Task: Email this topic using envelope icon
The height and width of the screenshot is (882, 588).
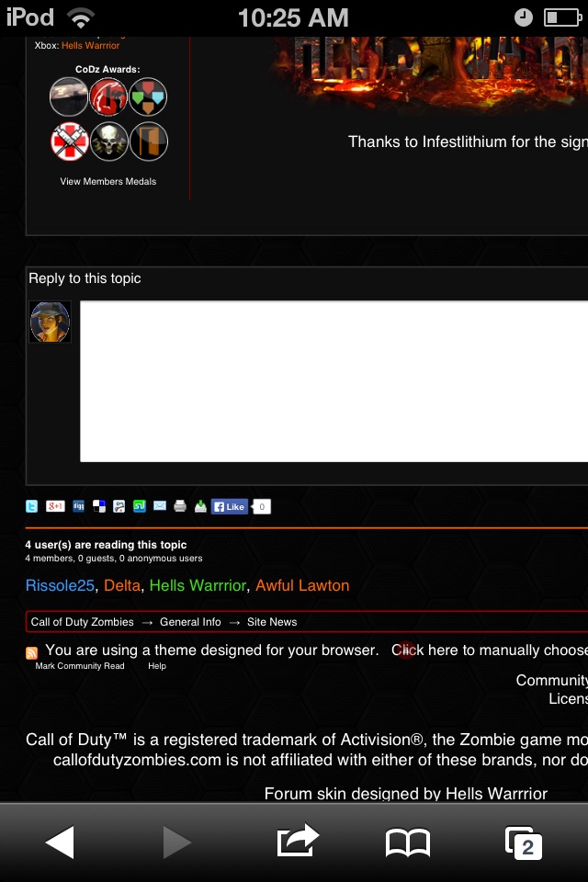Action: point(160,505)
